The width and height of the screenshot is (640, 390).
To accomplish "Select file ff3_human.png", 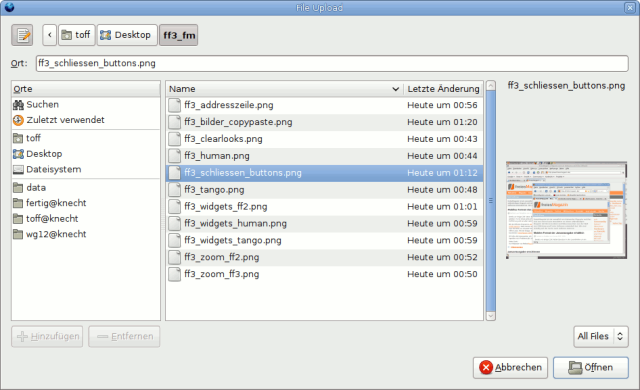I will 324,156.
